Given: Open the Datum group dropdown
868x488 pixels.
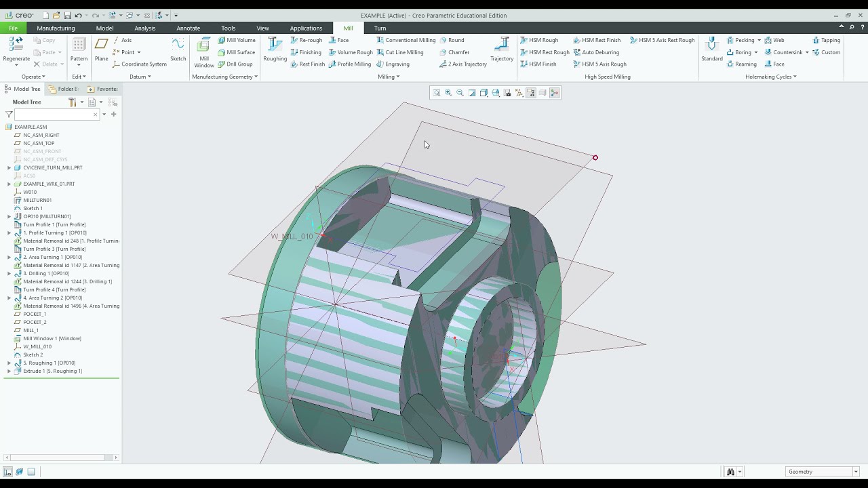Looking at the screenshot, I should [x=140, y=77].
